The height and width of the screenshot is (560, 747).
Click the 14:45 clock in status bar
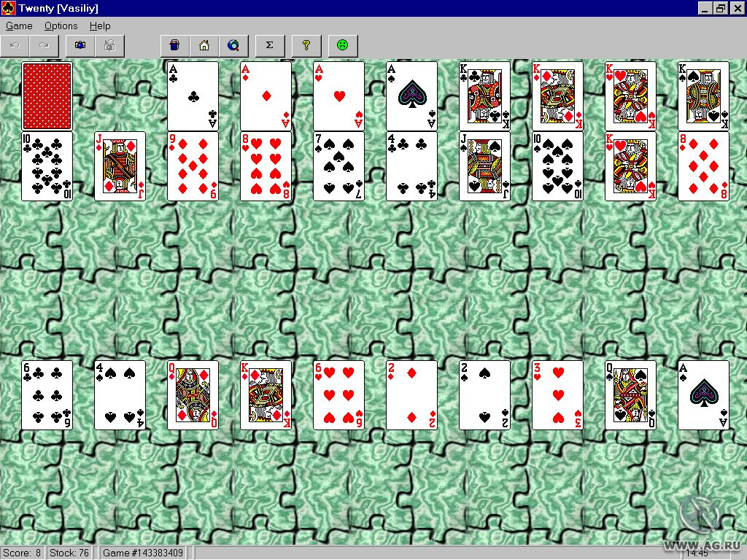(697, 553)
